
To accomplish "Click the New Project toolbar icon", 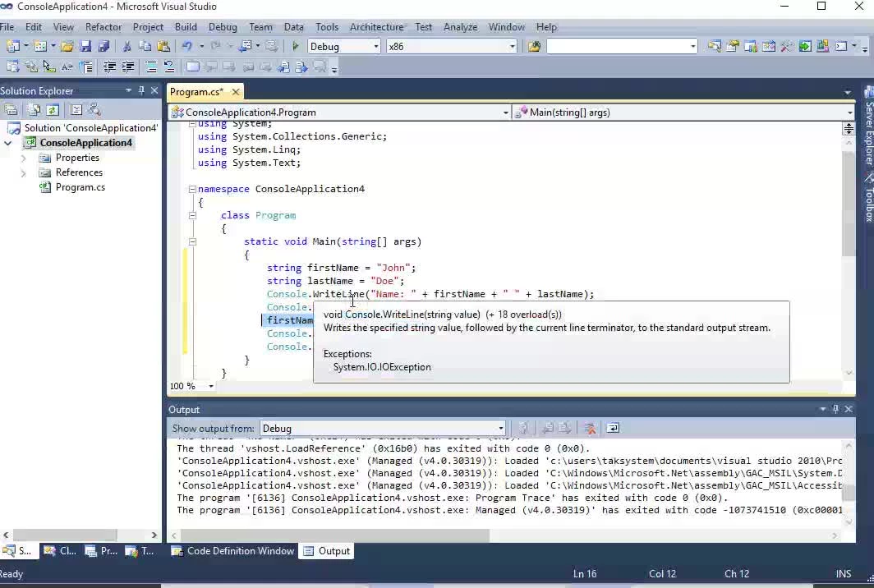I will [x=12, y=46].
